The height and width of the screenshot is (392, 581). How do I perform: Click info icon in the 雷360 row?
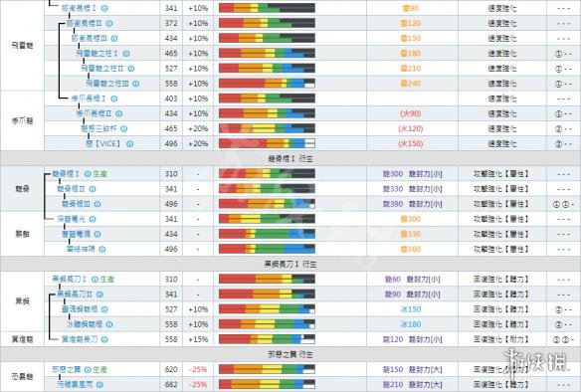pyautogui.click(x=102, y=250)
